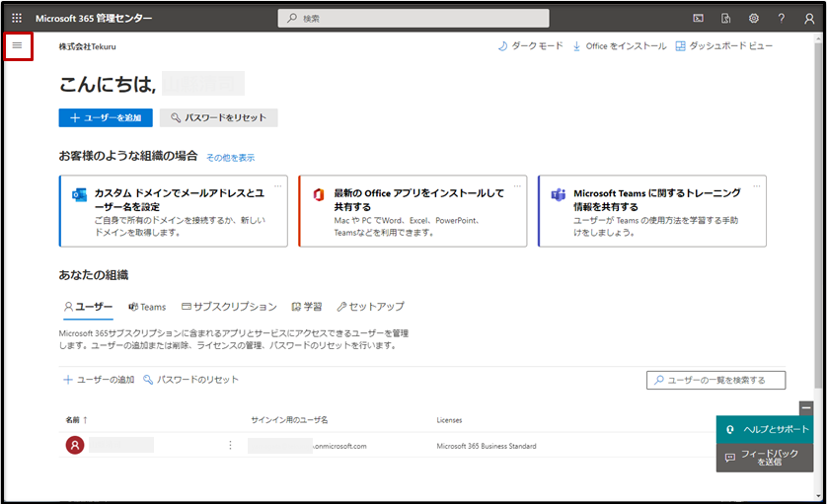Open the custom domain email setup card
Image resolution: width=827 pixels, height=504 pixels.
[x=173, y=211]
